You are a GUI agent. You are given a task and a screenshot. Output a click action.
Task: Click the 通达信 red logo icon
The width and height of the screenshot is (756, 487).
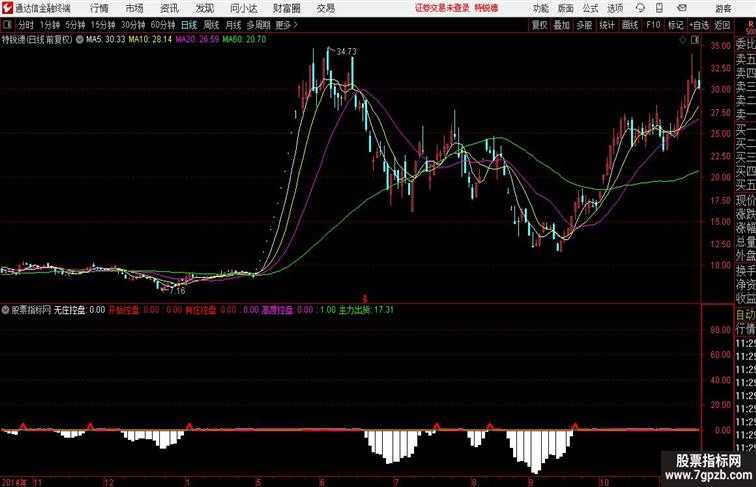coord(7,8)
